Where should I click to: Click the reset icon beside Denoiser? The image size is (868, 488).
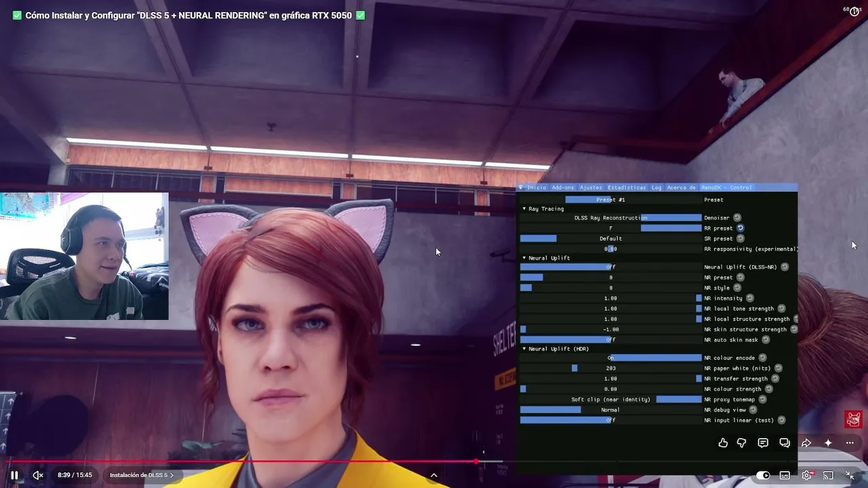(x=737, y=218)
